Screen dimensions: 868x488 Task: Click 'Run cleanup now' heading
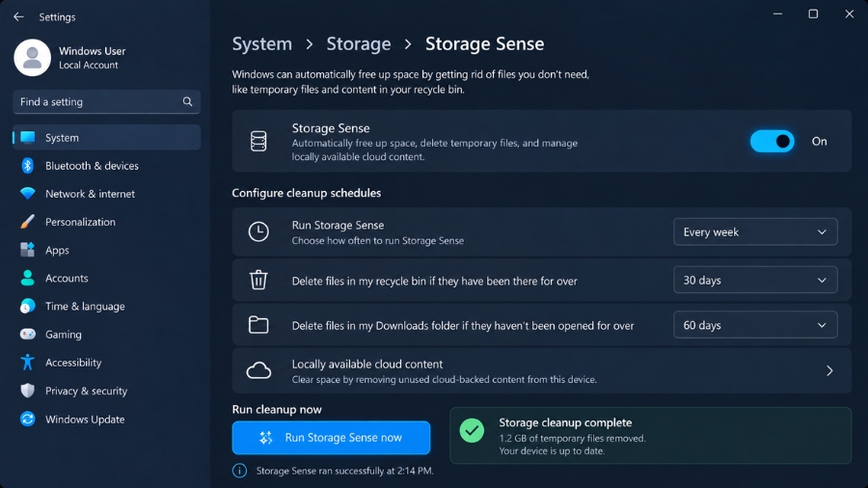pyautogui.click(x=277, y=409)
